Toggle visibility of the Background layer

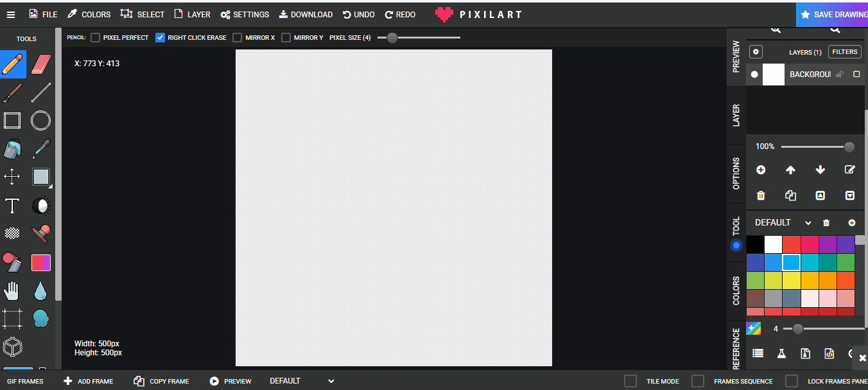coord(754,75)
